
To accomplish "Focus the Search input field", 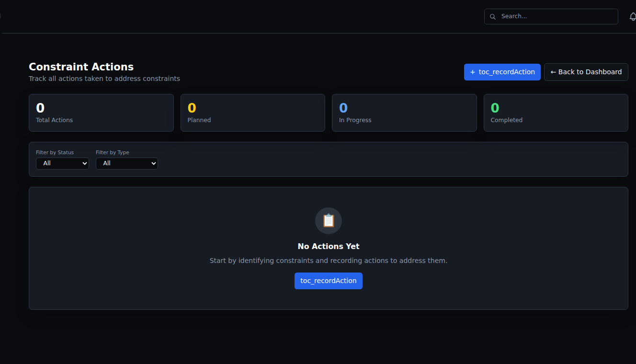I will point(551,16).
